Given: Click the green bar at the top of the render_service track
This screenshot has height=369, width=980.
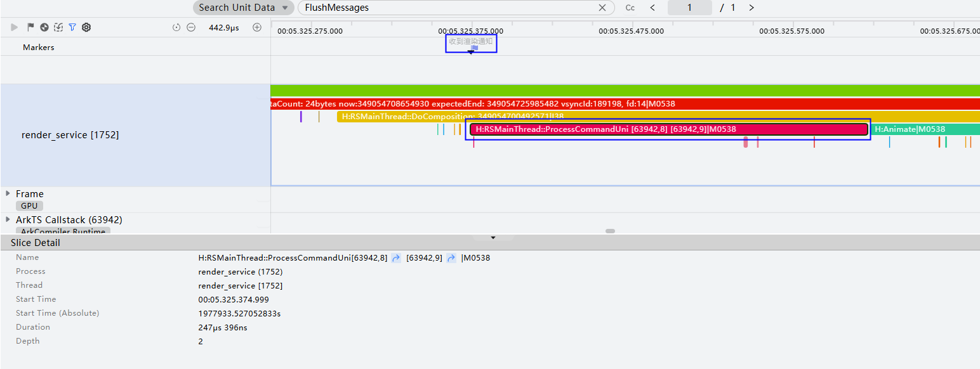Looking at the screenshot, I should pos(625,90).
